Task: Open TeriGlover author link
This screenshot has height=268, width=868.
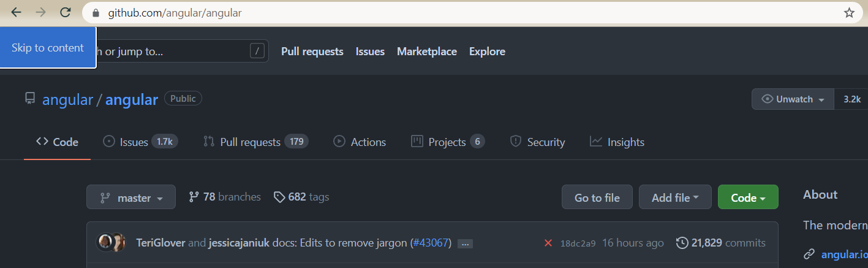Action: pyautogui.click(x=160, y=243)
